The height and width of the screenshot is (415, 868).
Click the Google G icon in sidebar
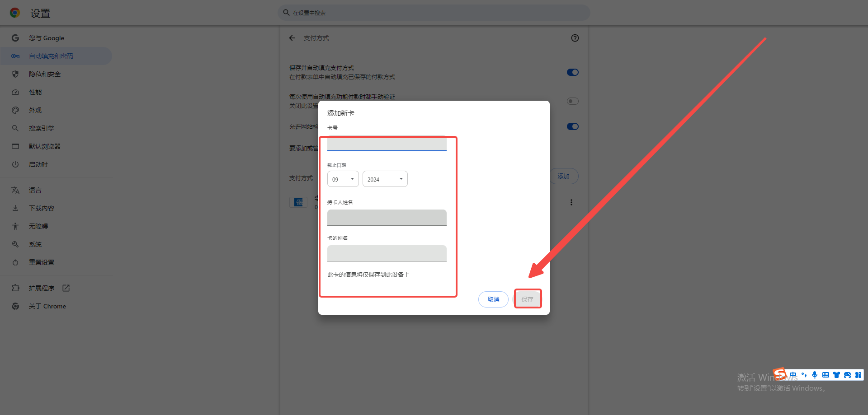pyautogui.click(x=15, y=38)
